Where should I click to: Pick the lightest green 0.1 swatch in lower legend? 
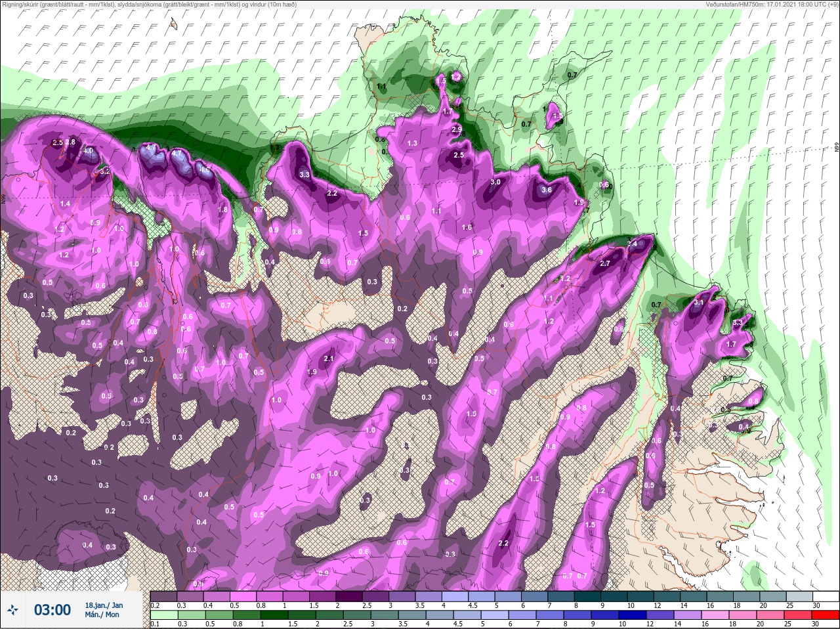pos(163,615)
